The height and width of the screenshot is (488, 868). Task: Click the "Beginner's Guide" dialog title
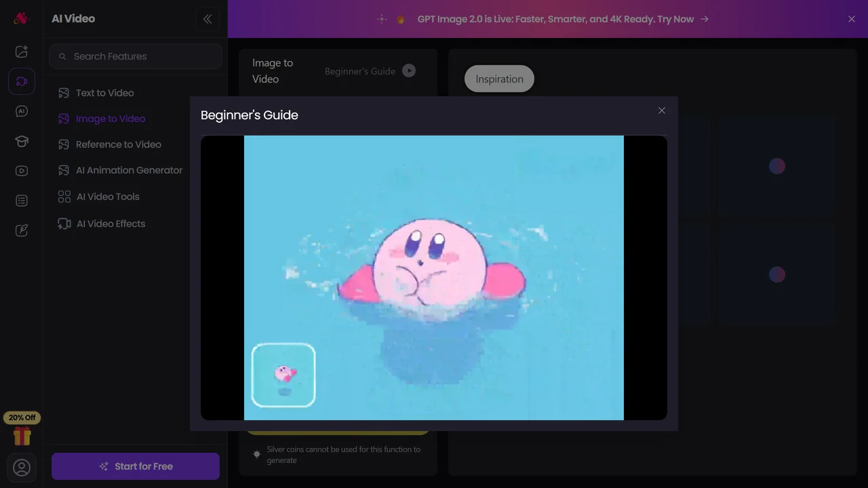coord(250,115)
